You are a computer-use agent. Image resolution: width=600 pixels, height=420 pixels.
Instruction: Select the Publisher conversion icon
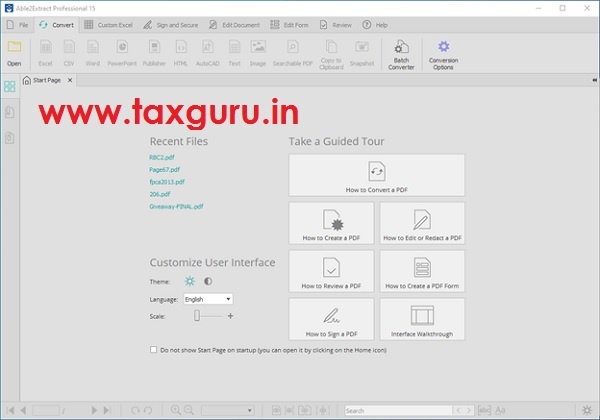[154, 54]
